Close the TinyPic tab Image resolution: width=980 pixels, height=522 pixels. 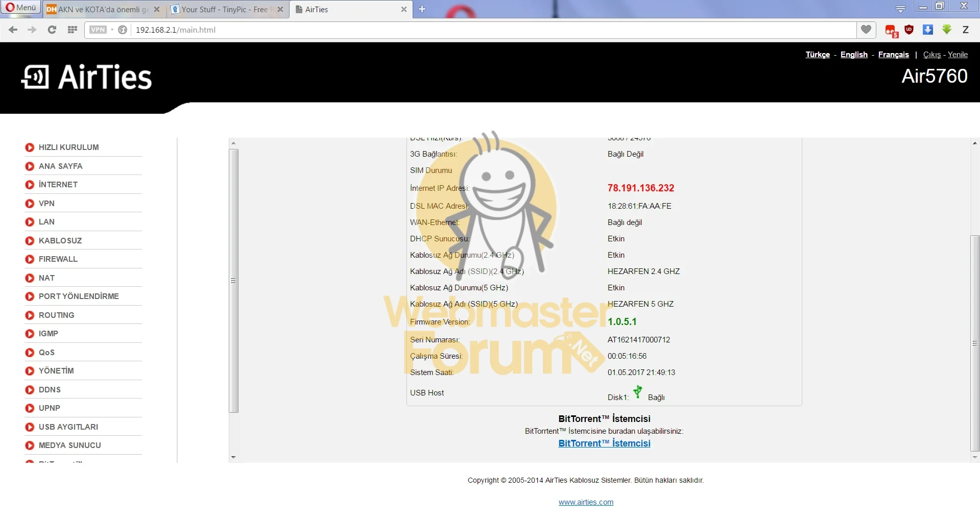(x=280, y=9)
